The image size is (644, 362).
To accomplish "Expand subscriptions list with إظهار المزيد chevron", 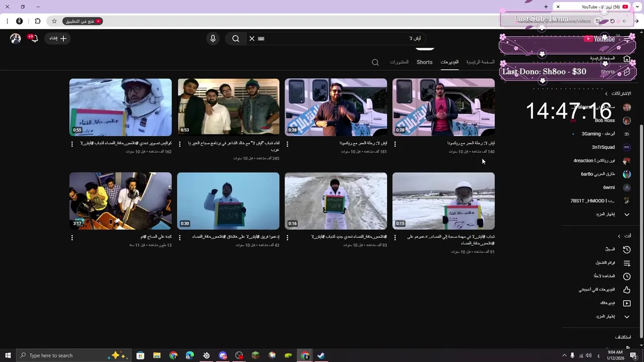I will click(x=627, y=214).
